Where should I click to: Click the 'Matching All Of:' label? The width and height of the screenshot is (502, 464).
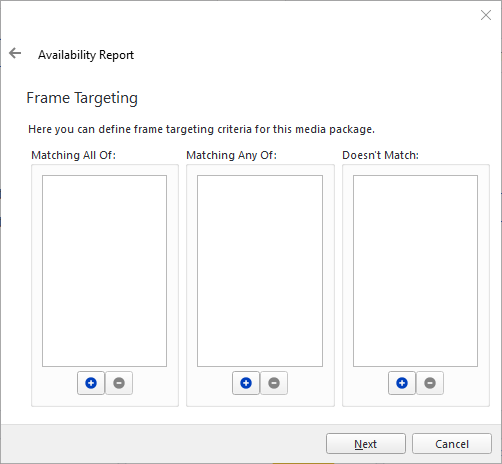(x=73, y=155)
